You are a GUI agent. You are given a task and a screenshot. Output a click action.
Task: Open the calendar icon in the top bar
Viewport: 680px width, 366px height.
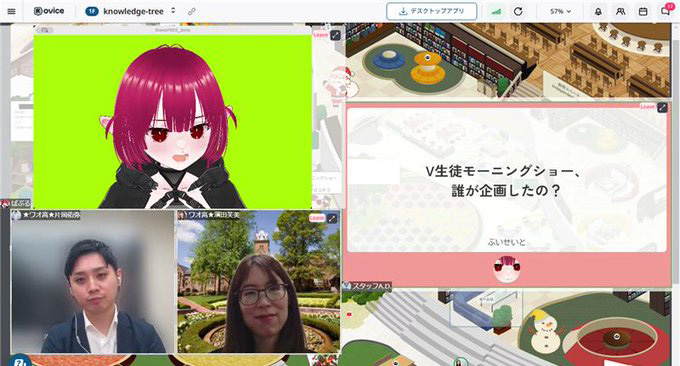click(643, 11)
